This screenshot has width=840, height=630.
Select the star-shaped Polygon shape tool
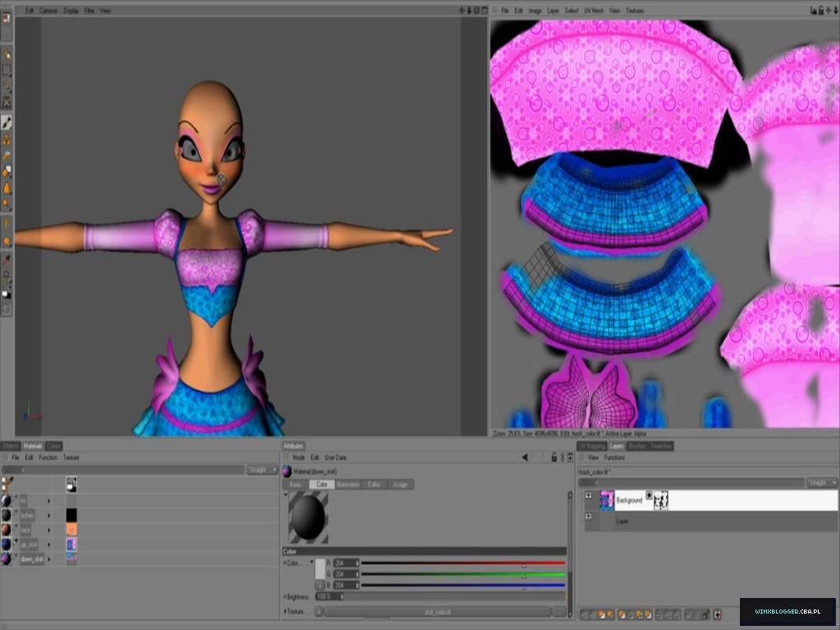point(7,241)
